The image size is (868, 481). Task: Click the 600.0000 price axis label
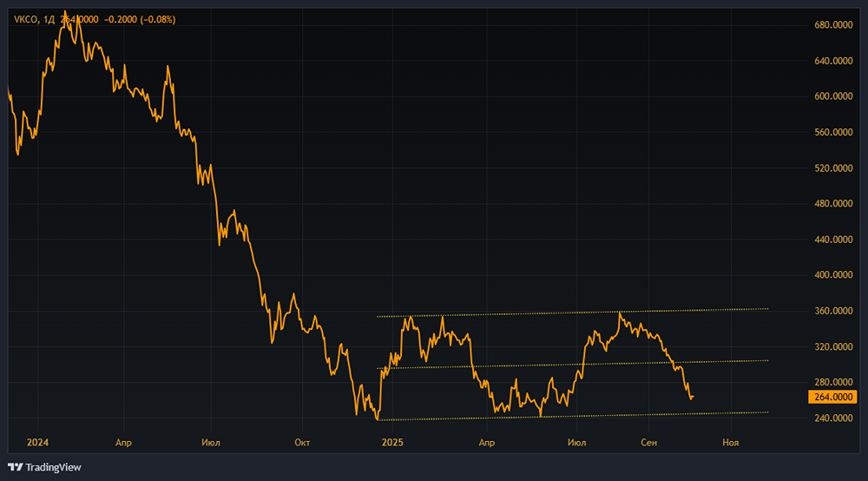[x=833, y=96]
